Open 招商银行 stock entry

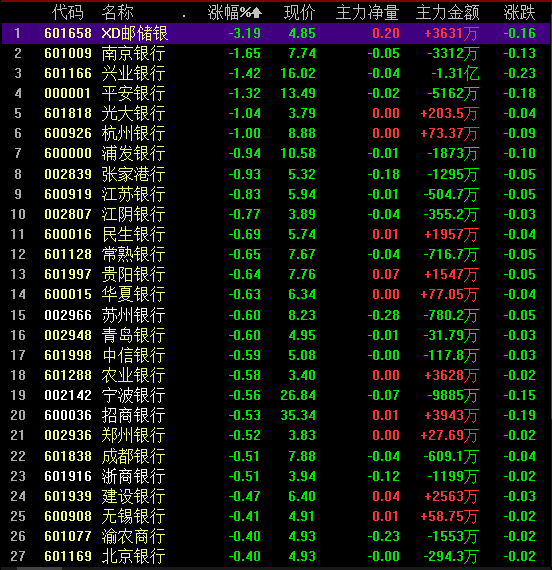[133, 415]
